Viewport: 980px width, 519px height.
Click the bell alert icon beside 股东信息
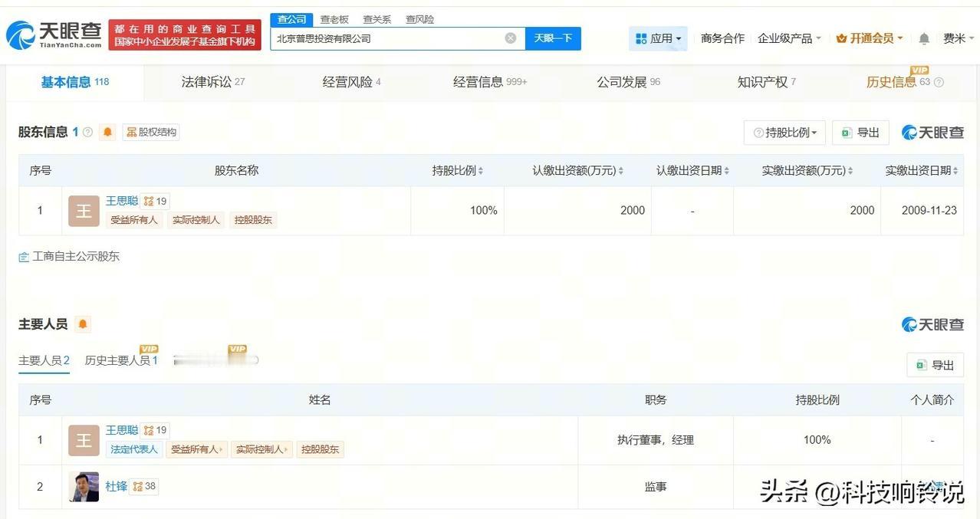(x=108, y=132)
